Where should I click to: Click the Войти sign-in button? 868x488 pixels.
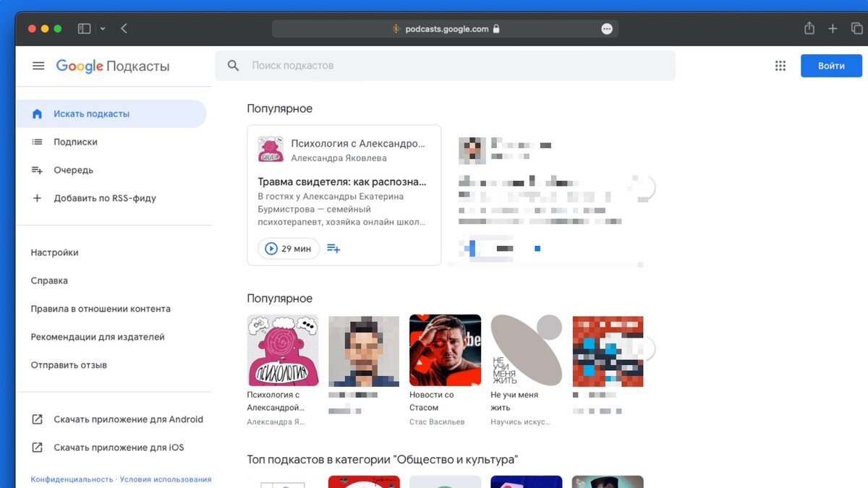click(831, 66)
